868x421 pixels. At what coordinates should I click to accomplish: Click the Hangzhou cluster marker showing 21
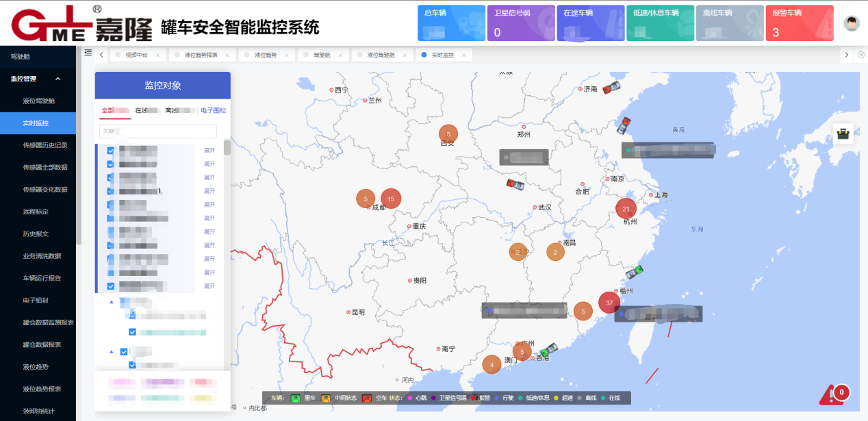(x=626, y=209)
